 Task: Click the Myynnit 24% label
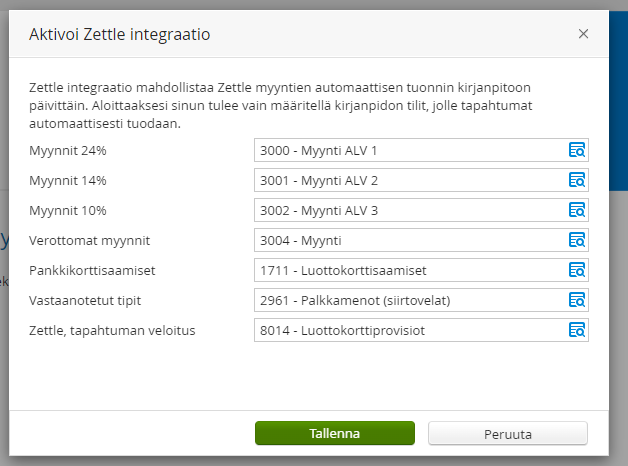click(x=68, y=151)
